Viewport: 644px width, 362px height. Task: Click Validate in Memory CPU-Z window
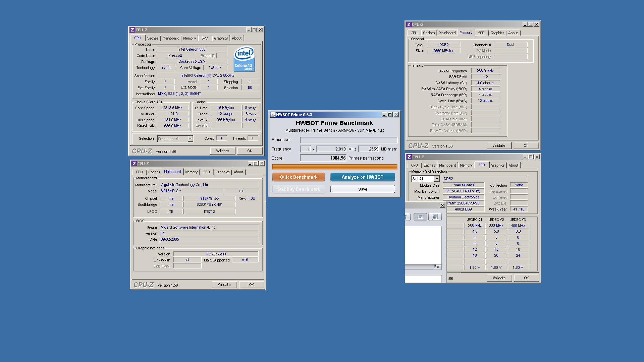pos(499,145)
